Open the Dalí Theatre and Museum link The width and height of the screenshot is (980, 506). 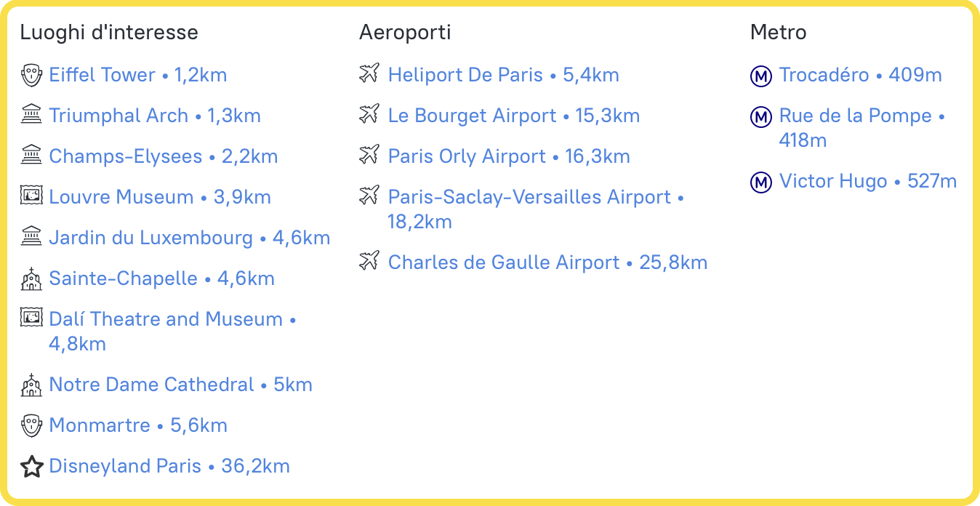[x=166, y=319]
